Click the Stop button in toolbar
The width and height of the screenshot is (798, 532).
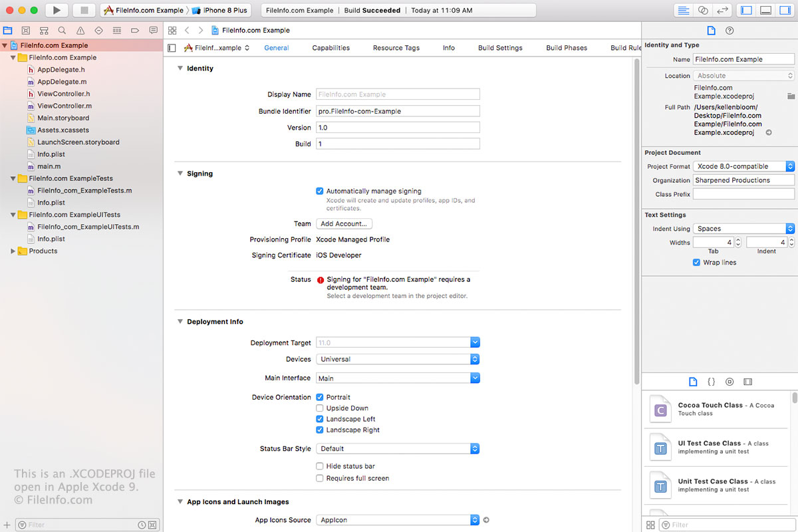click(84, 10)
